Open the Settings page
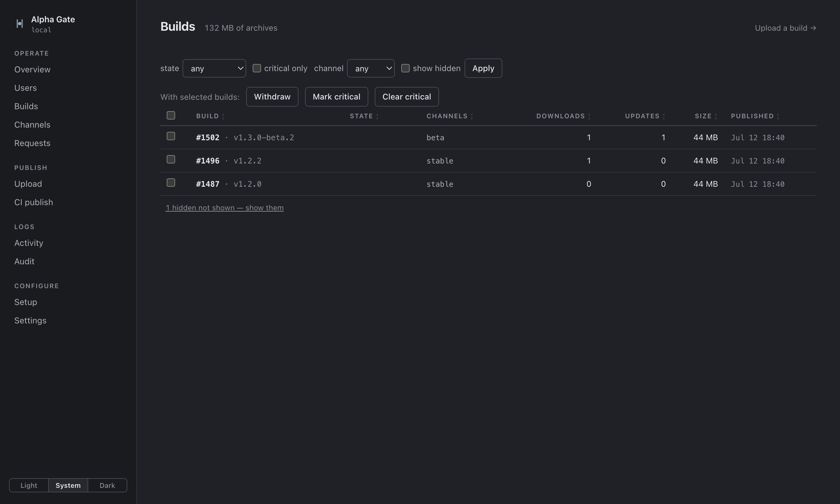 coord(30,320)
